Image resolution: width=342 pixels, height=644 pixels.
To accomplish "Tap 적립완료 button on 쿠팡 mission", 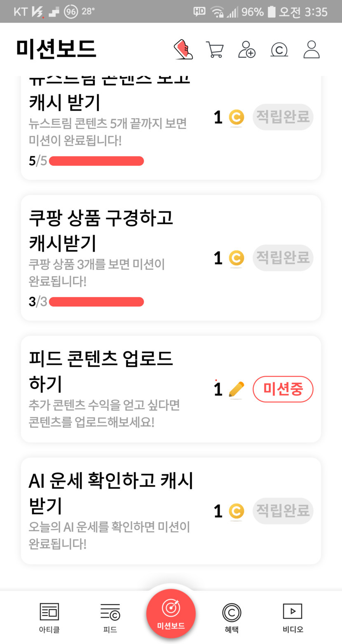I will (x=283, y=258).
